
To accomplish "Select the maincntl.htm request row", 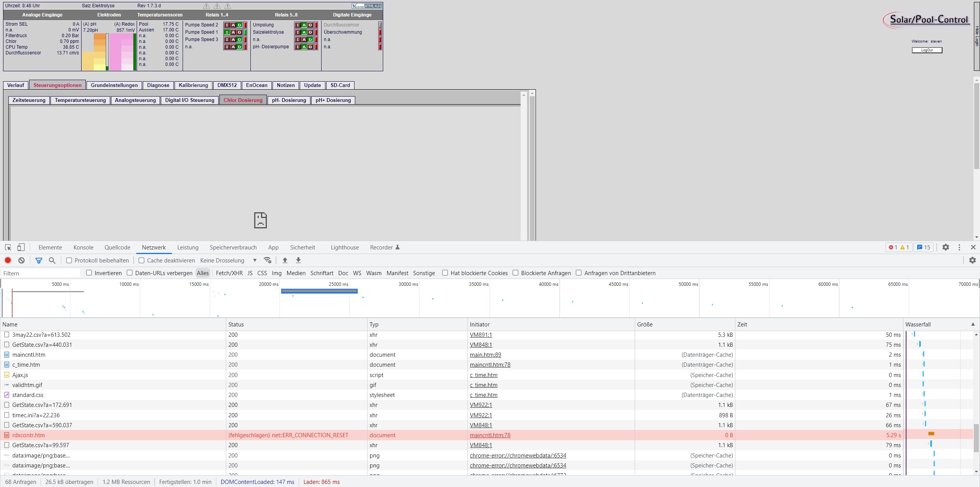I will click(487, 355).
